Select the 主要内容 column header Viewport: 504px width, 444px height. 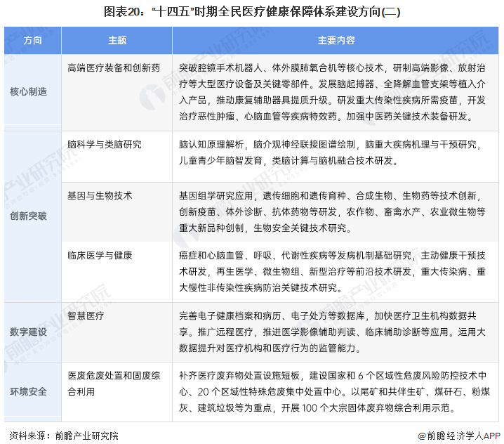click(x=336, y=41)
